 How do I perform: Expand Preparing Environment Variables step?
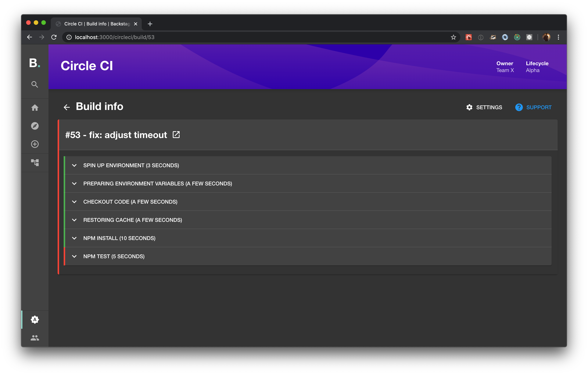coord(308,183)
